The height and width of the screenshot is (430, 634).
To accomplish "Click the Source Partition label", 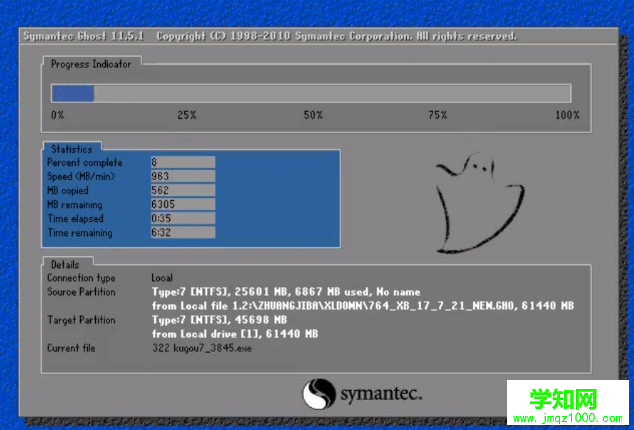I will point(81,292).
